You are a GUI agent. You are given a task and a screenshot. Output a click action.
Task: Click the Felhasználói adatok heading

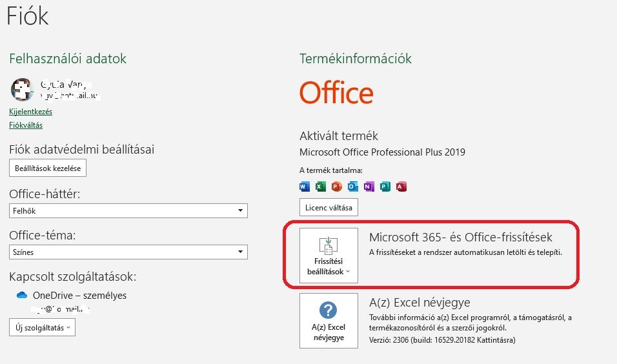(x=68, y=59)
